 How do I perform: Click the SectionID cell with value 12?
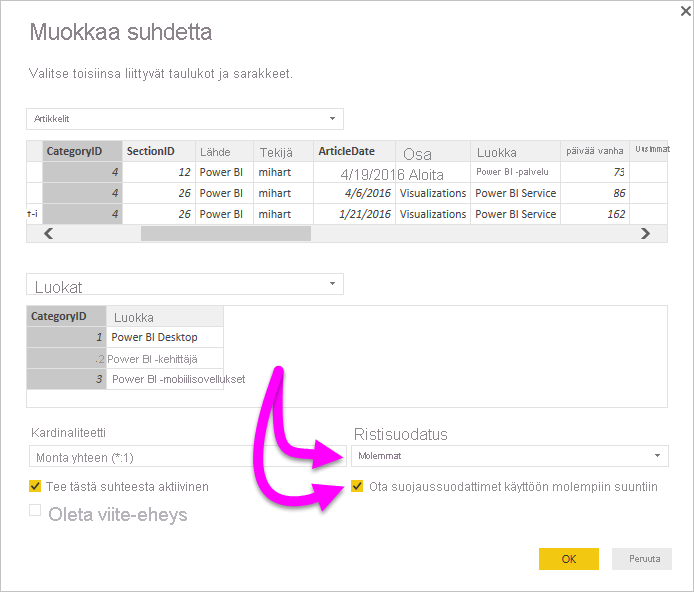pos(158,172)
